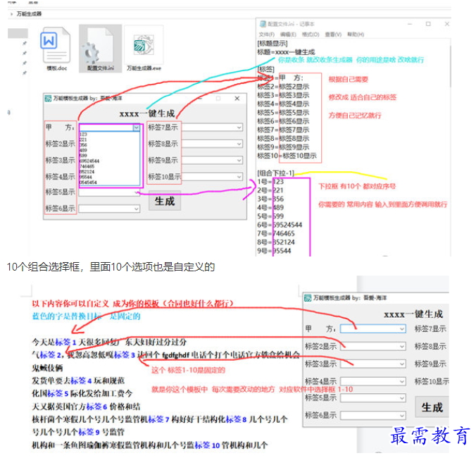Image resolution: width=476 pixels, height=458 pixels.
Task: Click Word template line starting 发货单要去标签 4
Action: point(78,380)
